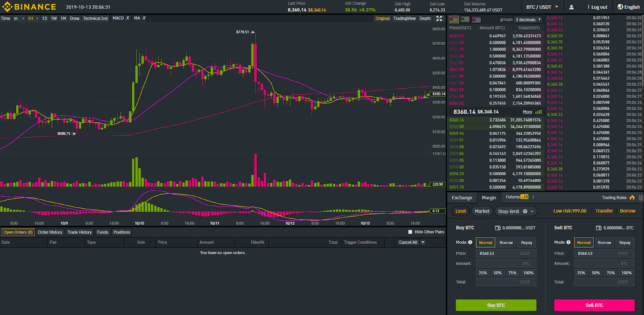Open Order History tab
Image resolution: width=644 pixels, height=315 pixels.
pos(50,232)
